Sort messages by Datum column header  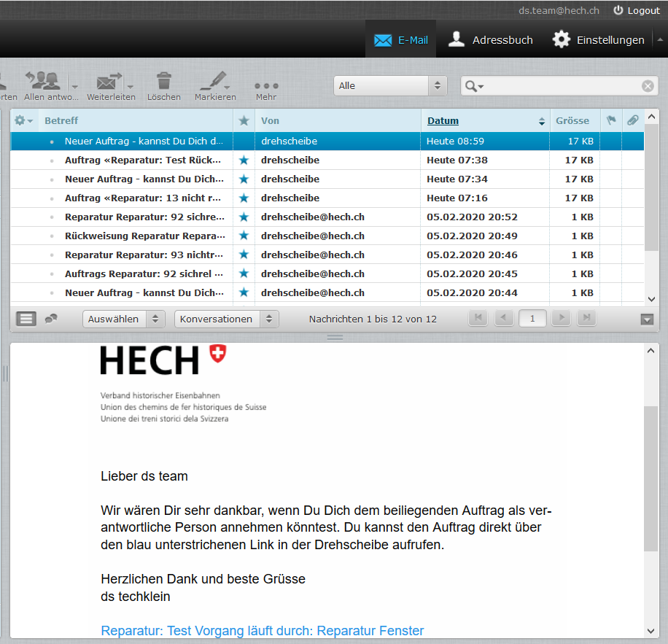pos(443,120)
